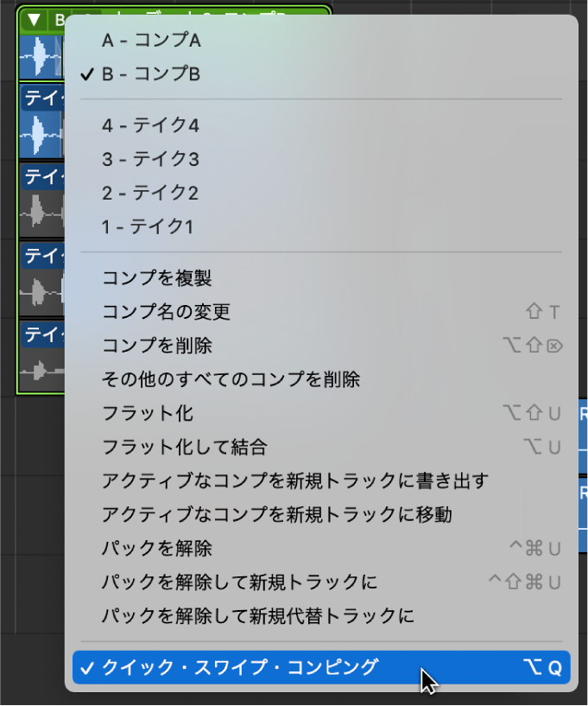Select checked comp B - コンプB
The image size is (588, 706).
pyautogui.click(x=321, y=74)
